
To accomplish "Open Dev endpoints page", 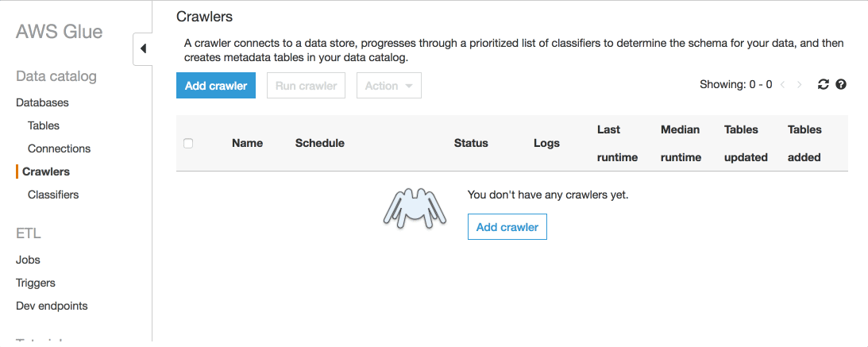I will pos(52,306).
